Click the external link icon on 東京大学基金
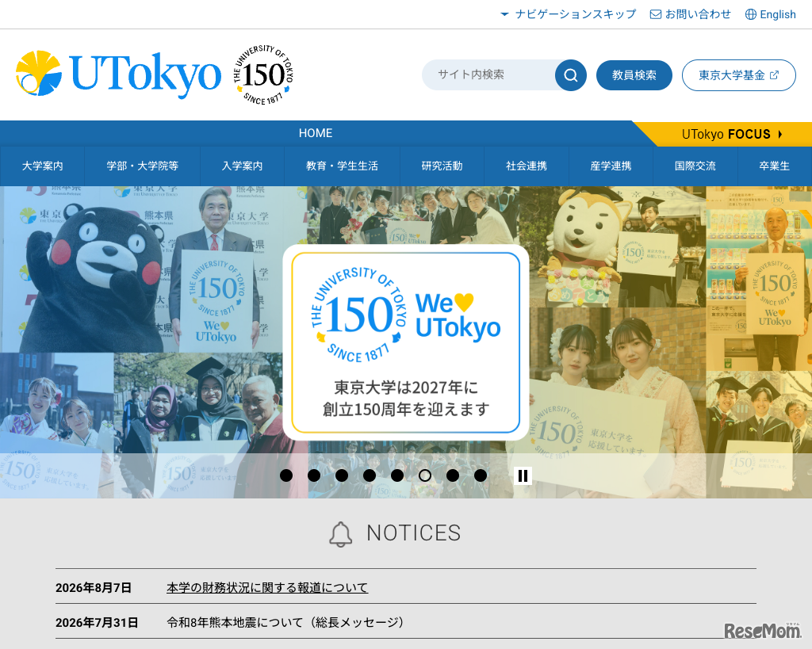This screenshot has width=812, height=649. tap(774, 75)
